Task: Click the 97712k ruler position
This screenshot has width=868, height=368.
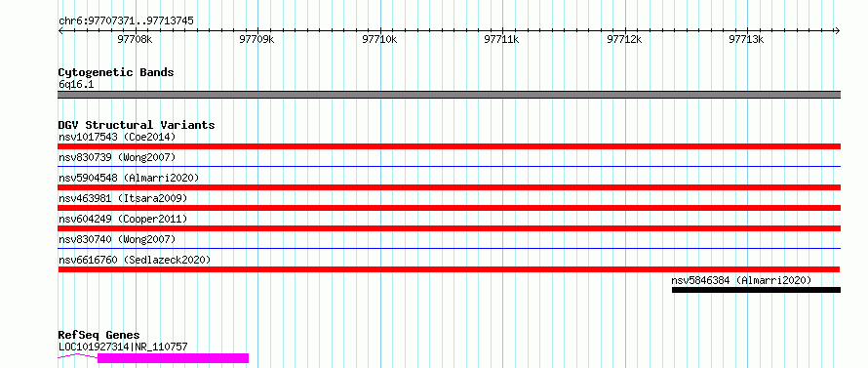Action: click(624, 39)
